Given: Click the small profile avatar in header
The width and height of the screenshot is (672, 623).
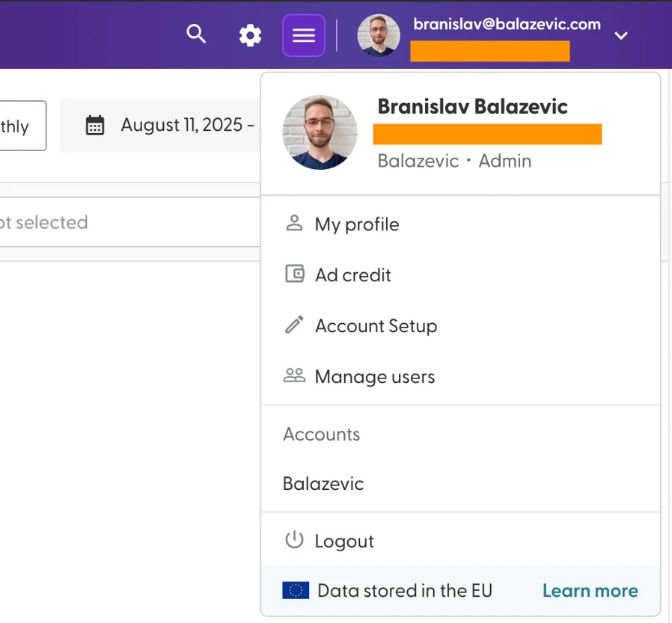Looking at the screenshot, I should tap(379, 36).
